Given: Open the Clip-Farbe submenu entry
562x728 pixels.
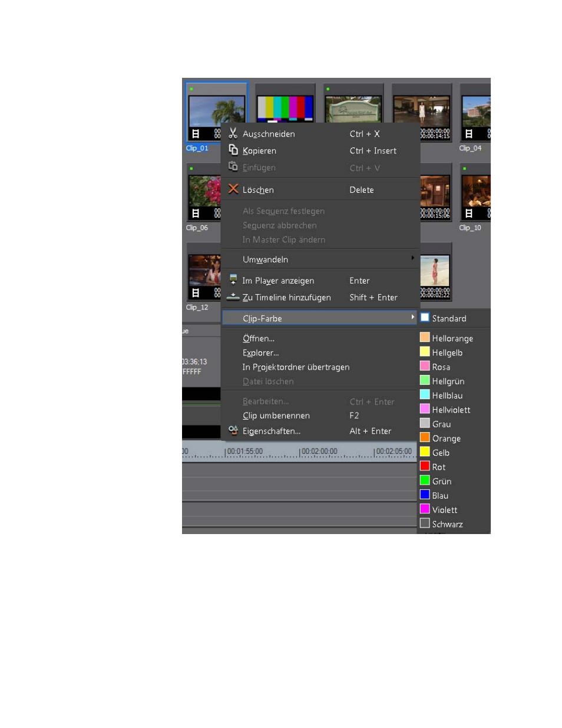Looking at the screenshot, I should tap(320, 318).
